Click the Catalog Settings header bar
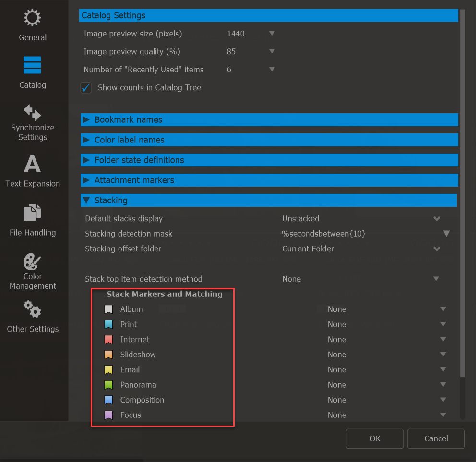 coord(268,15)
